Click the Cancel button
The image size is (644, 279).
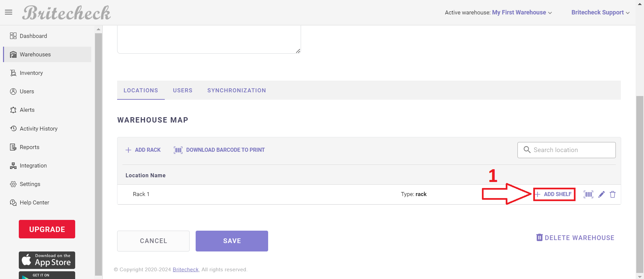coord(153,241)
